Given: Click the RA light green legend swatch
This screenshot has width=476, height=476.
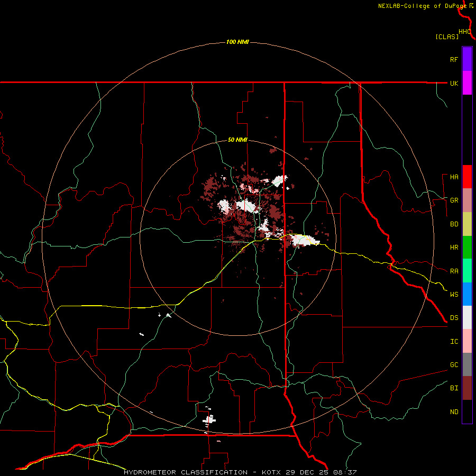Looking at the screenshot, I should pos(467,271).
